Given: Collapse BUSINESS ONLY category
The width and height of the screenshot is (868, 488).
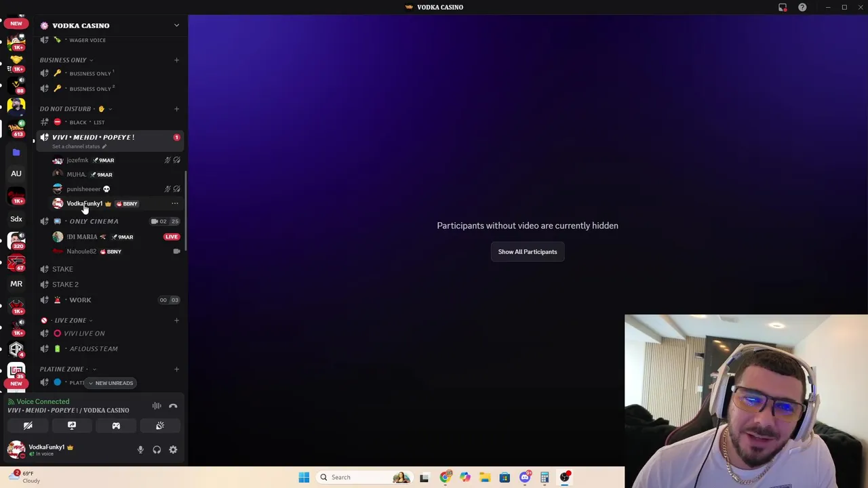Looking at the screenshot, I should pos(66,60).
